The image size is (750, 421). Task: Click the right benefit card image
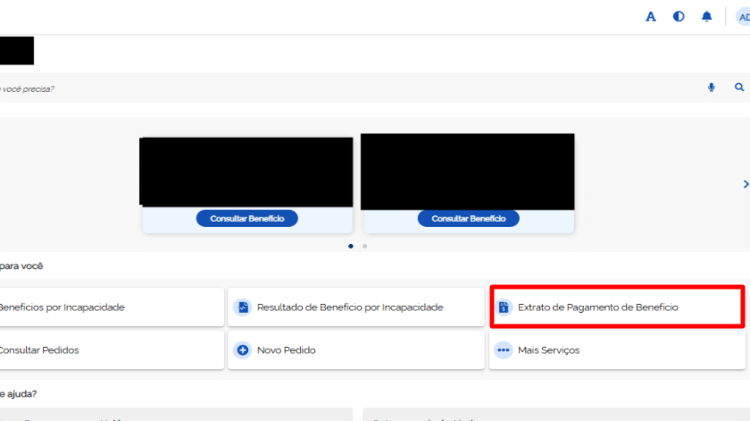(467, 171)
